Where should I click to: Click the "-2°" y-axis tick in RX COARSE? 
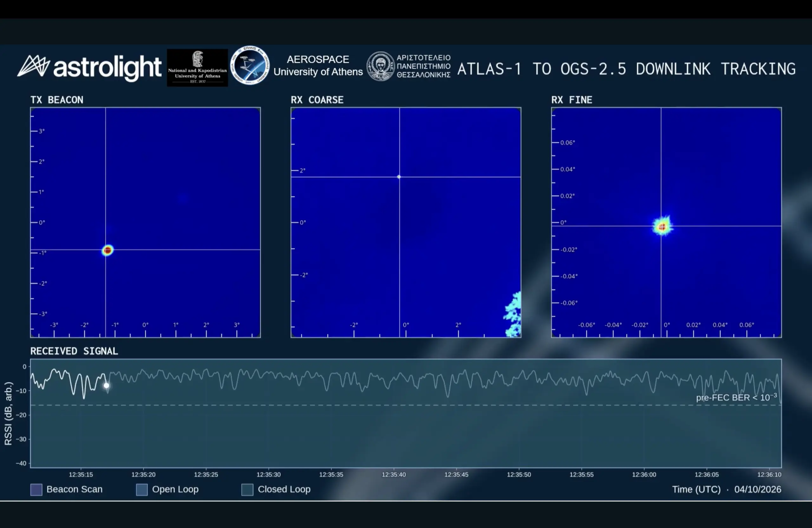click(304, 275)
